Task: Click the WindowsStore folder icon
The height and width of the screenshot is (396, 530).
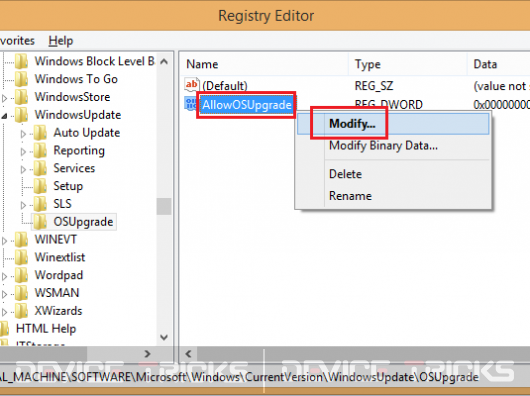Action: [22, 97]
